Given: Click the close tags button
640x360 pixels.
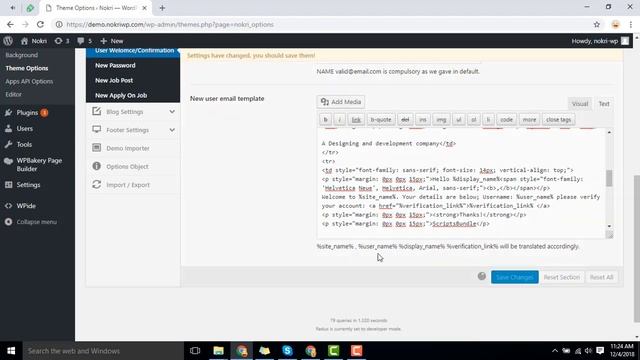Looking at the screenshot, I should coord(558,120).
